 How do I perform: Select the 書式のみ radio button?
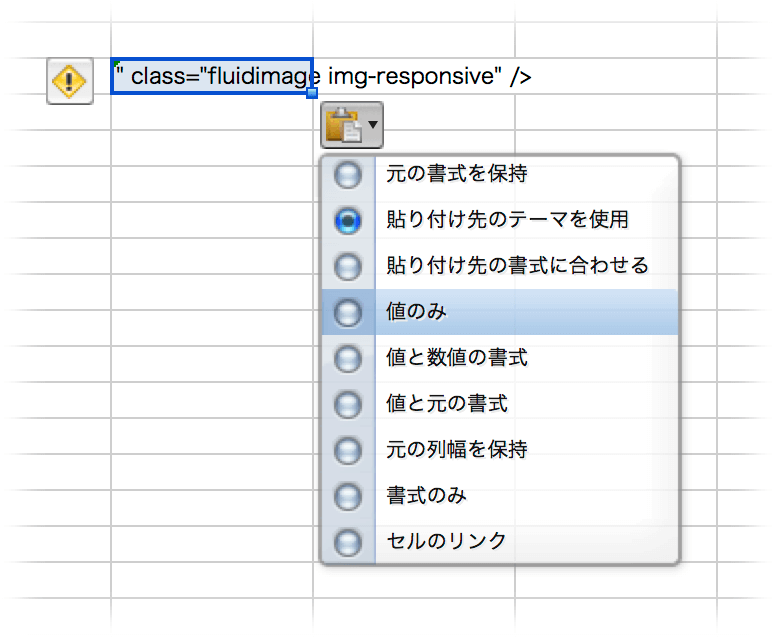[x=348, y=497]
